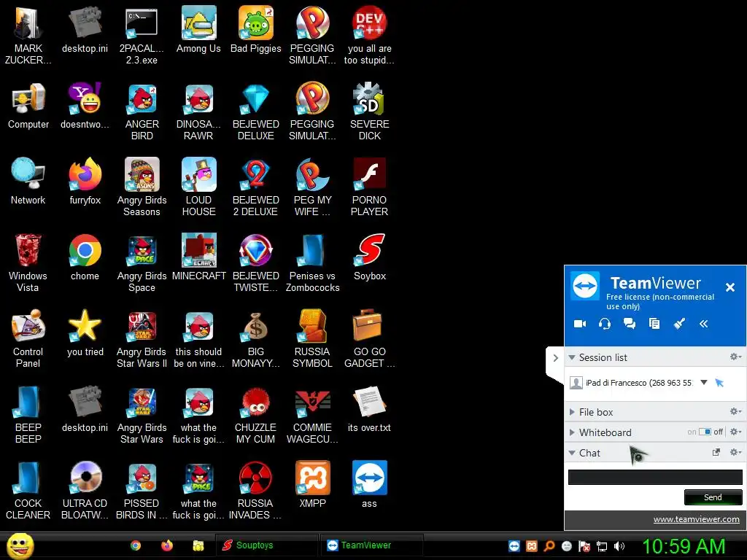Click the file box documents icon in TeamViewer toolbar
This screenshot has height=560, width=747.
(x=654, y=324)
